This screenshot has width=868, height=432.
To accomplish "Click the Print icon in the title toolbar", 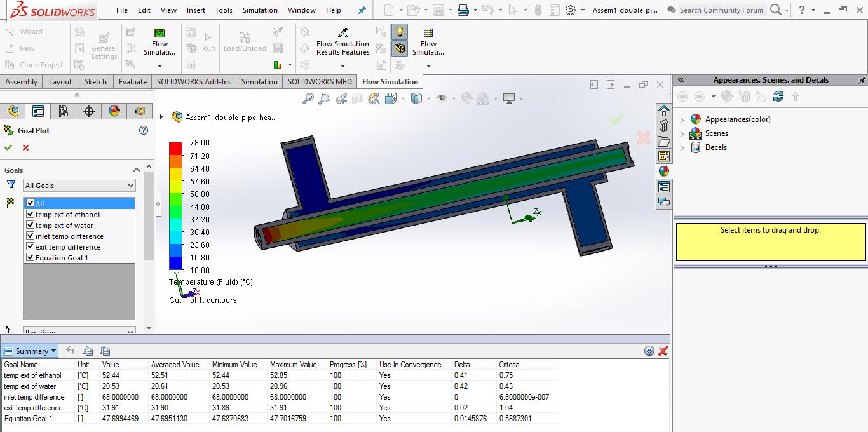I will tap(463, 10).
